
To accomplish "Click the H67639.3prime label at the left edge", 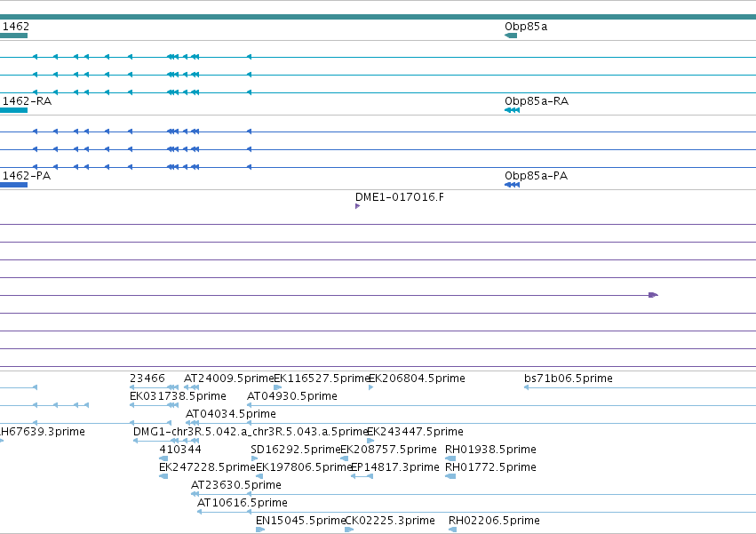I will pos(43,432).
